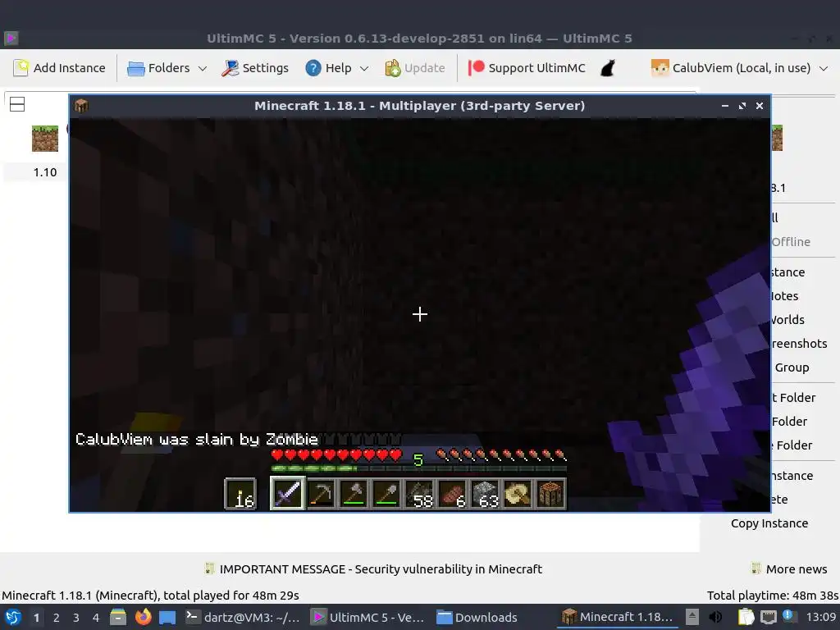Click the Help button
Image resolution: width=840 pixels, height=630 pixels.
(x=328, y=68)
